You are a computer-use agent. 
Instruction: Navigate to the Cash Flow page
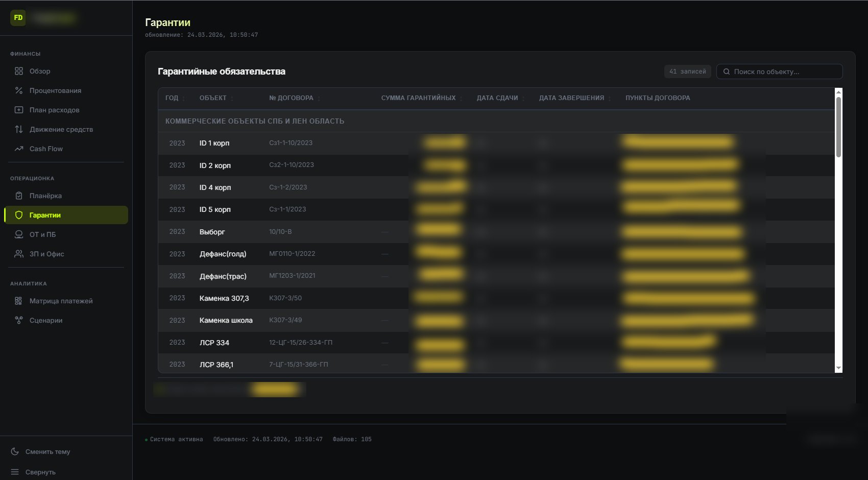tap(66, 149)
